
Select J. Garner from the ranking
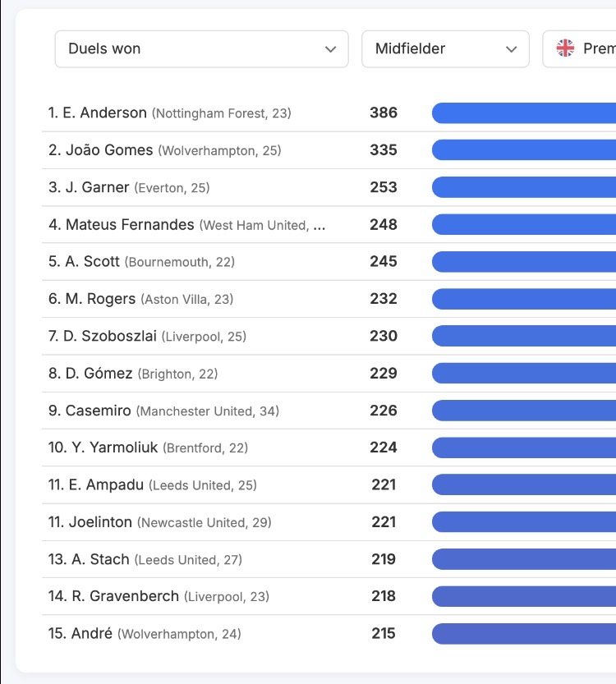pos(97,187)
